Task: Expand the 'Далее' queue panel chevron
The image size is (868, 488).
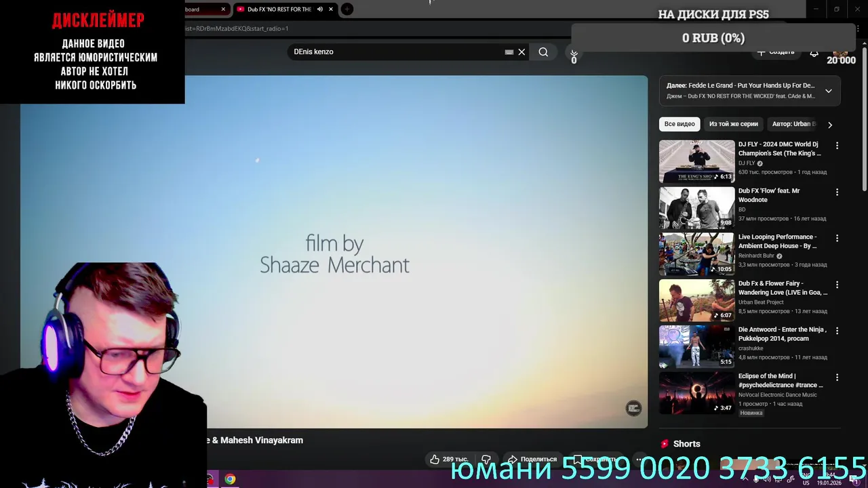Action: [829, 91]
